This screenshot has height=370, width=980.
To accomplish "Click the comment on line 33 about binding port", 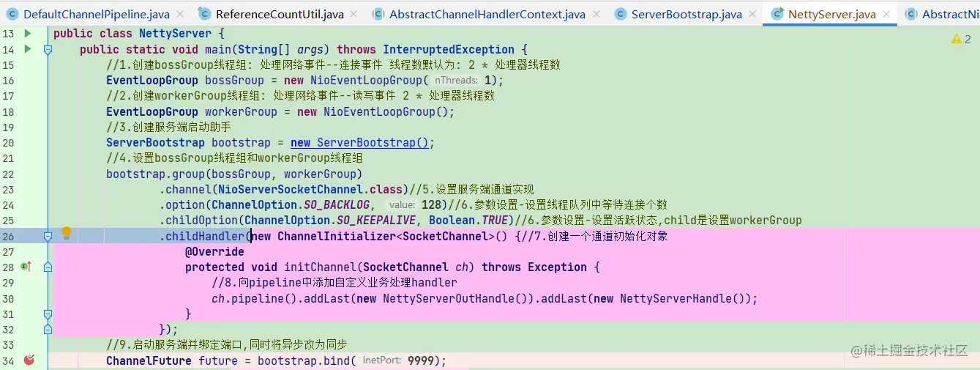I will [226, 344].
